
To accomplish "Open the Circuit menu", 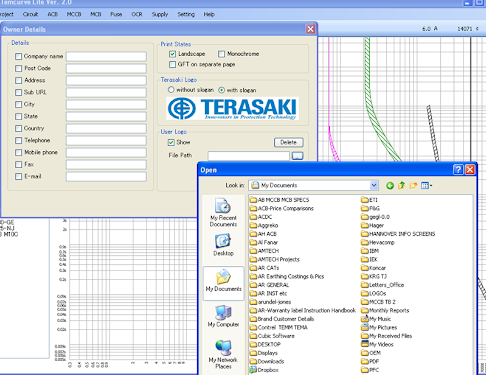I will pyautogui.click(x=30, y=14).
